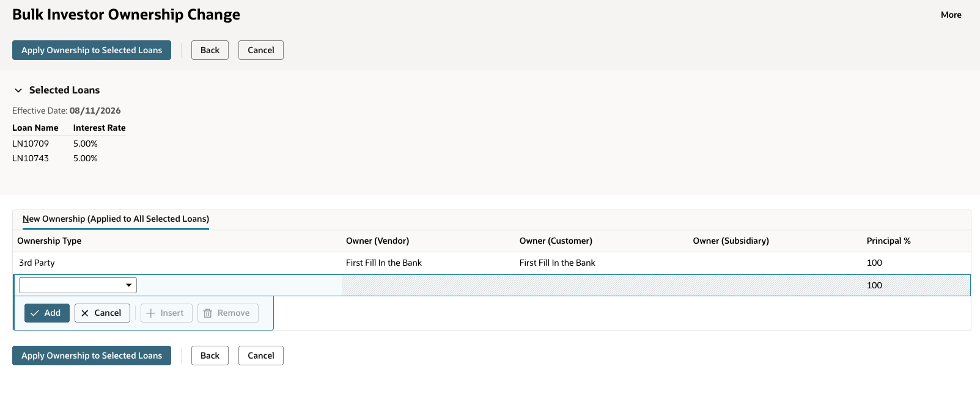The width and height of the screenshot is (980, 405).
Task: Click the Interest Rate column header
Action: [99, 128]
